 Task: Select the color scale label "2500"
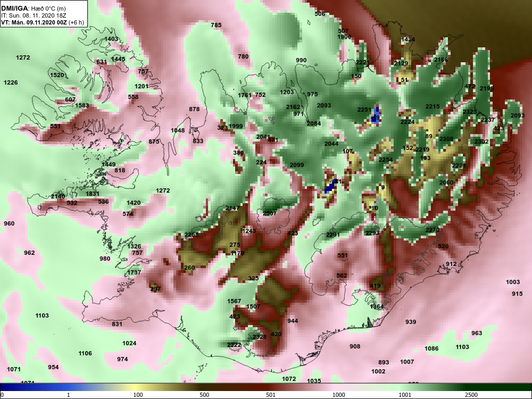[x=471, y=395]
